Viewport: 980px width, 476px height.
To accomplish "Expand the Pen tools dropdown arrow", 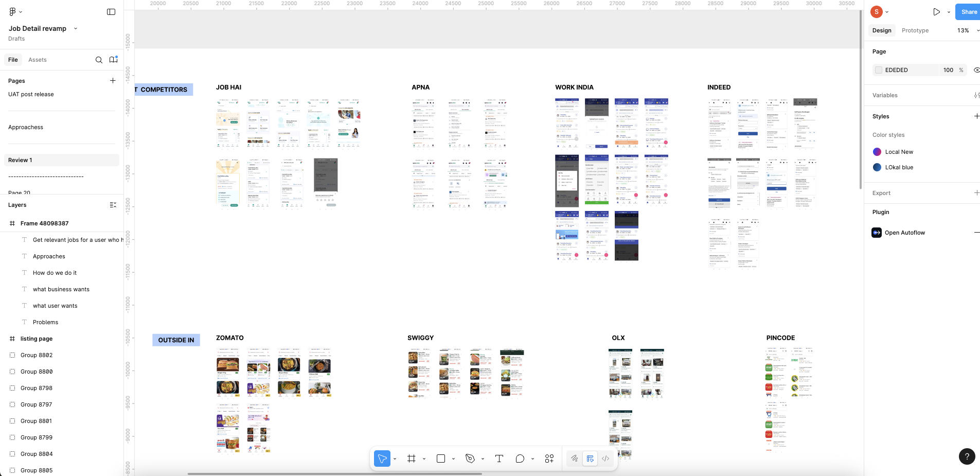I will [483, 459].
